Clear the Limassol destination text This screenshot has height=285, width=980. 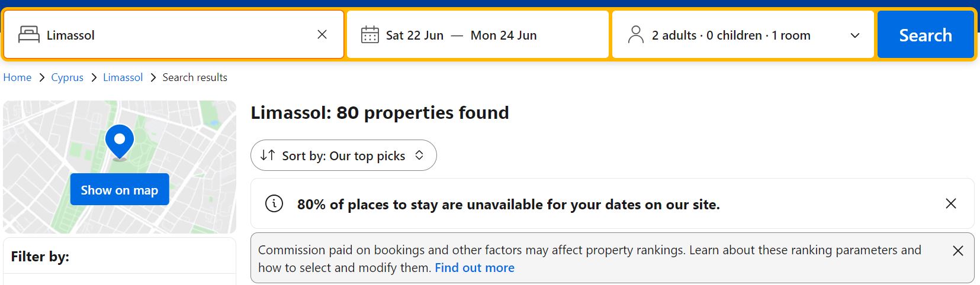tap(322, 35)
